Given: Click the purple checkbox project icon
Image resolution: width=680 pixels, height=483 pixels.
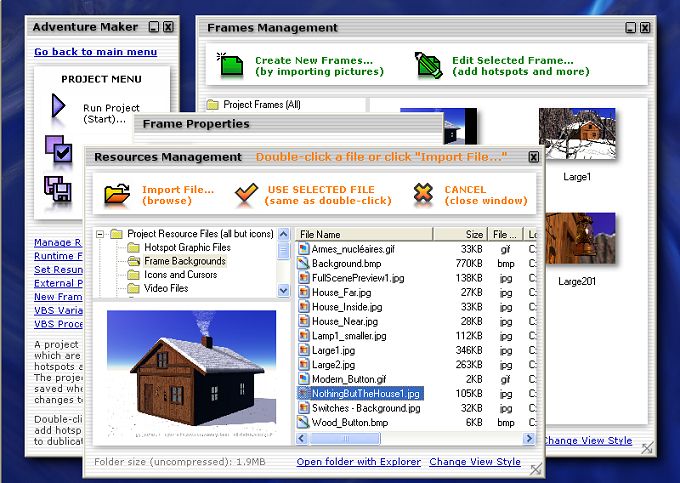Looking at the screenshot, I should pos(58,148).
